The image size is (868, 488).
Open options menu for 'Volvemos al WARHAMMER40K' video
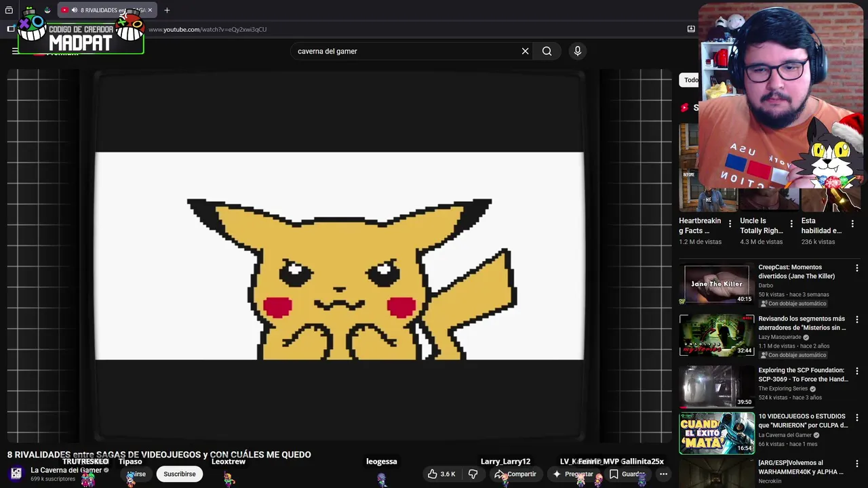(856, 464)
